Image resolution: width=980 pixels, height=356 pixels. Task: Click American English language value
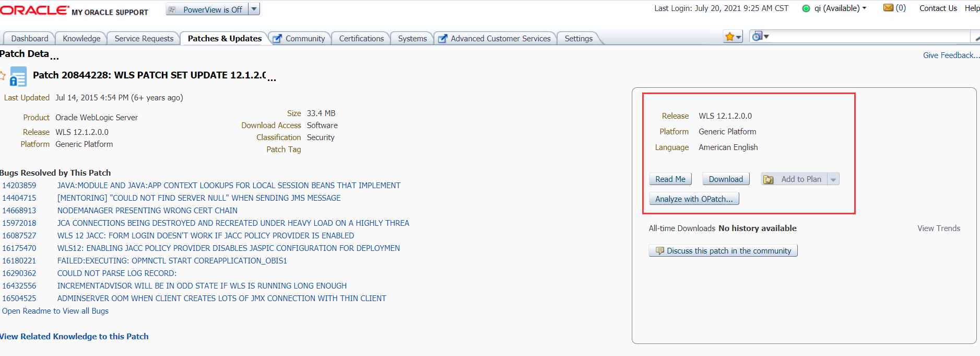coord(728,147)
